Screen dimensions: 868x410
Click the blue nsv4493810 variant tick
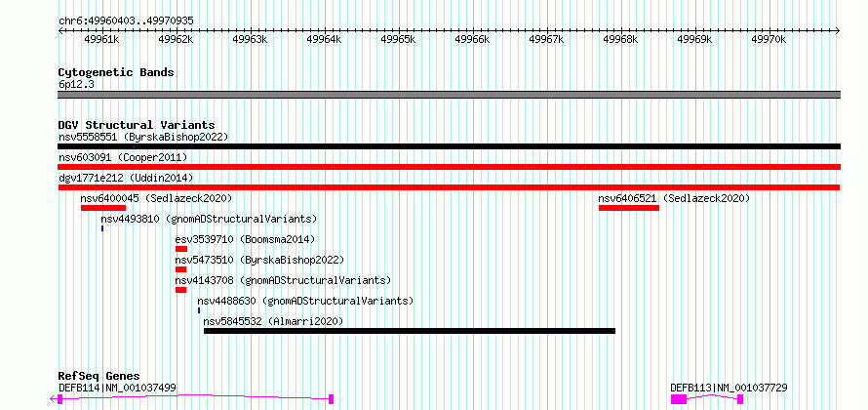coord(102,228)
